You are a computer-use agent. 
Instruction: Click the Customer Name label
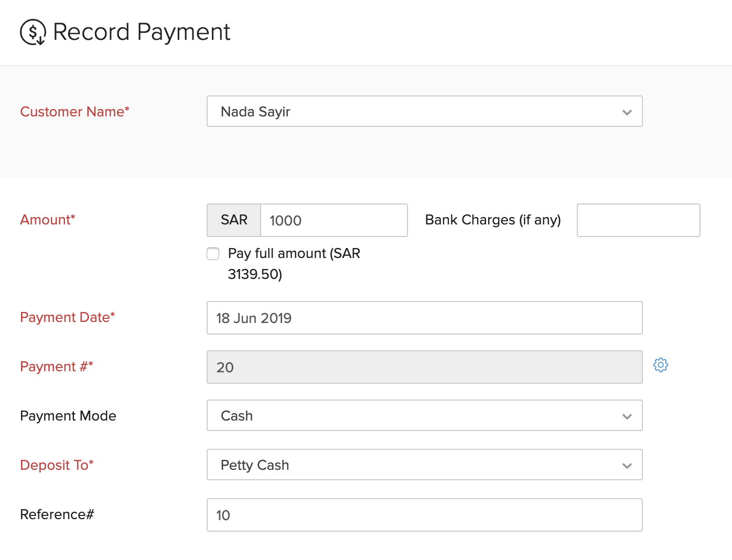point(74,112)
